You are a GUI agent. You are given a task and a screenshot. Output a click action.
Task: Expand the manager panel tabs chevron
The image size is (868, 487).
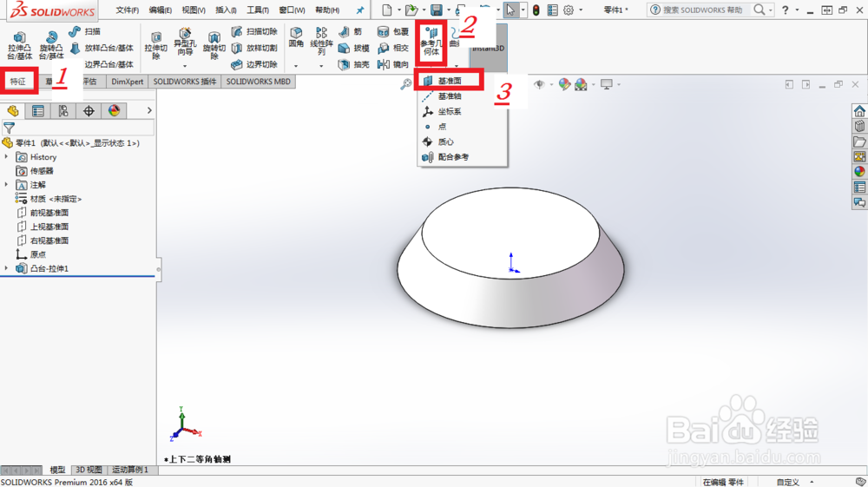[149, 111]
